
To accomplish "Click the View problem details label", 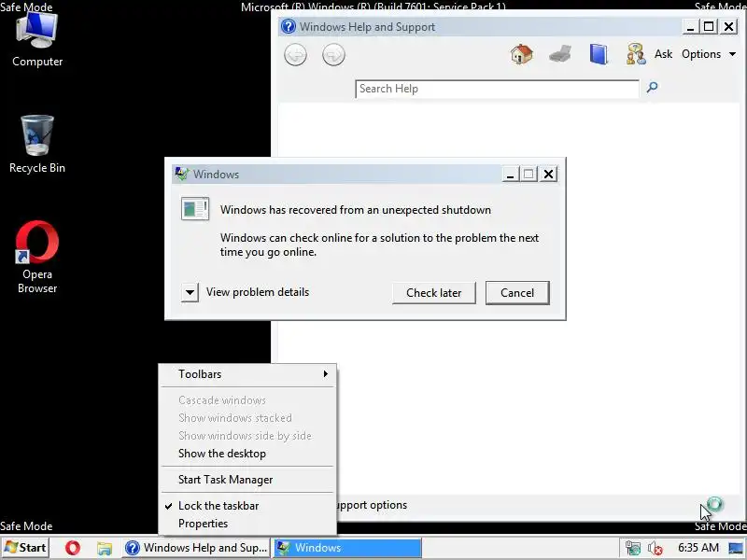I will click(x=258, y=292).
